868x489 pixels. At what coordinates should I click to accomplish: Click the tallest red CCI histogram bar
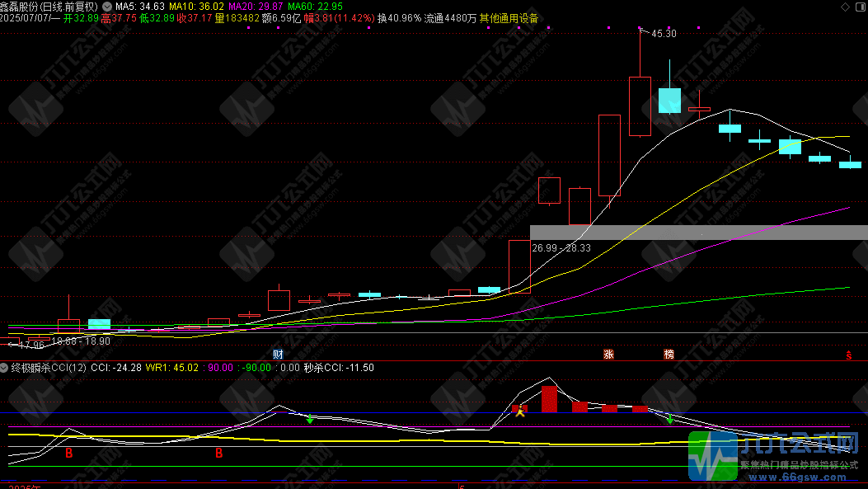549,398
